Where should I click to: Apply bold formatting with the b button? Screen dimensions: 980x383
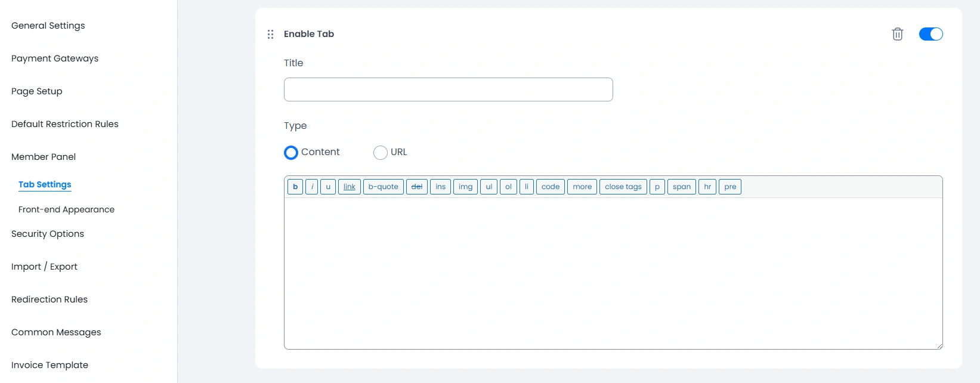295,187
